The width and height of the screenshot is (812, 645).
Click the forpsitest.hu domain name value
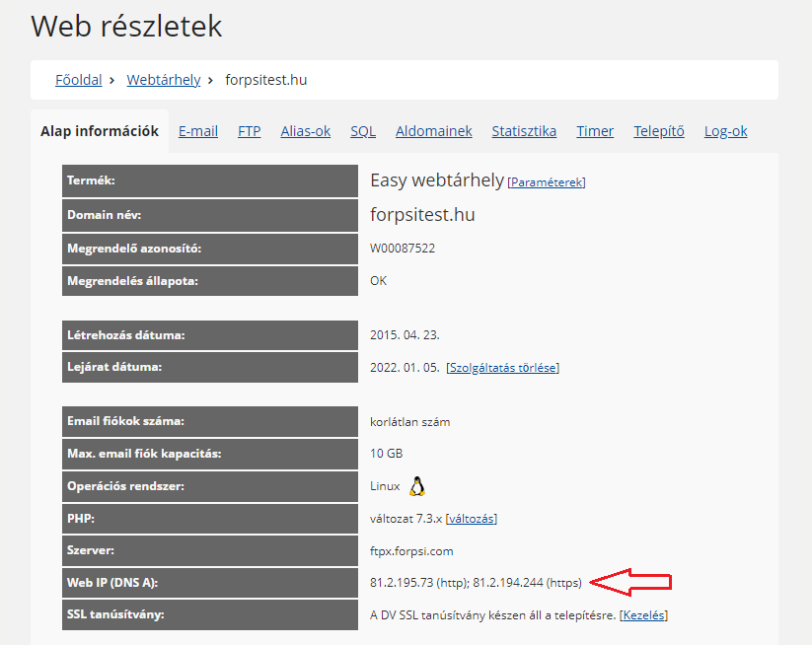[422, 214]
